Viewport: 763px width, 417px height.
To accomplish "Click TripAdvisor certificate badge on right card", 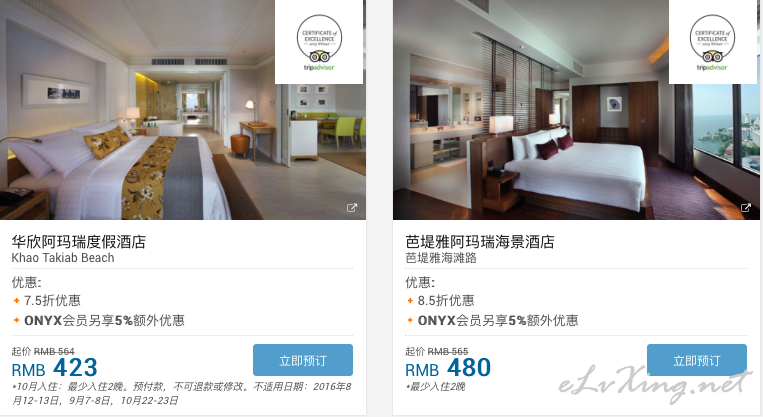I will click(712, 42).
